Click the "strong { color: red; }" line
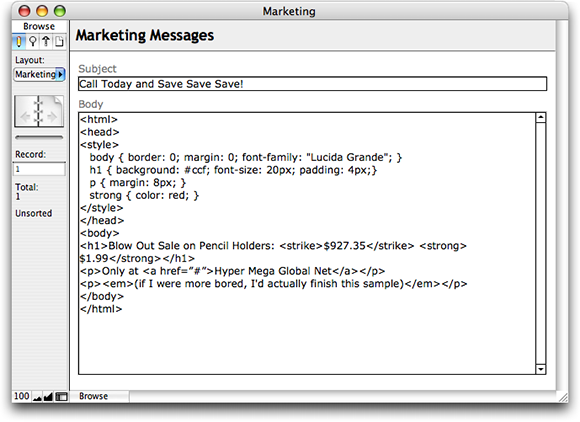Viewport: 580px width, 422px height. (x=144, y=195)
